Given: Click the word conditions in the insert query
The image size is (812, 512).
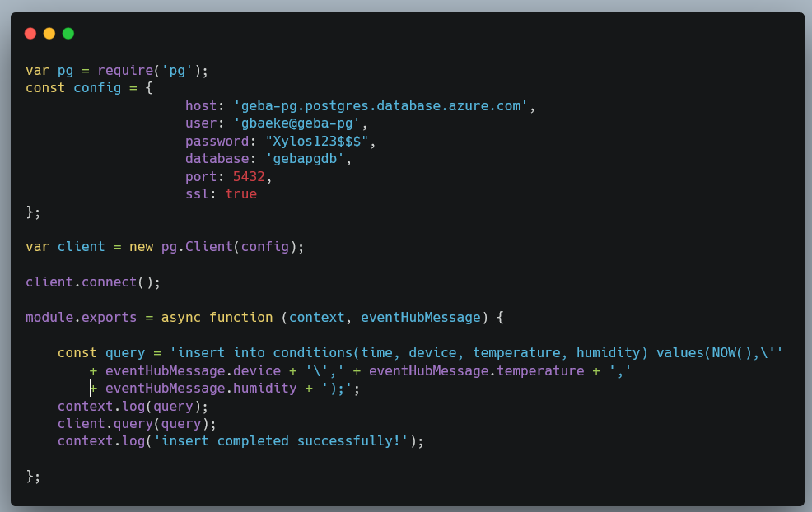Looking at the screenshot, I should [x=313, y=352].
